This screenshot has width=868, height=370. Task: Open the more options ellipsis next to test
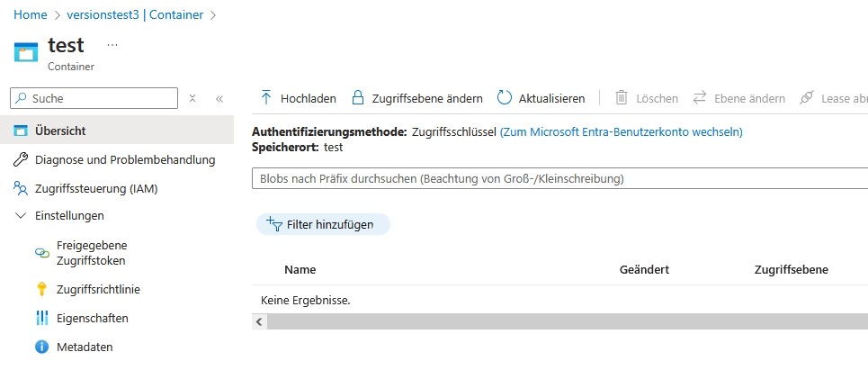pyautogui.click(x=112, y=45)
